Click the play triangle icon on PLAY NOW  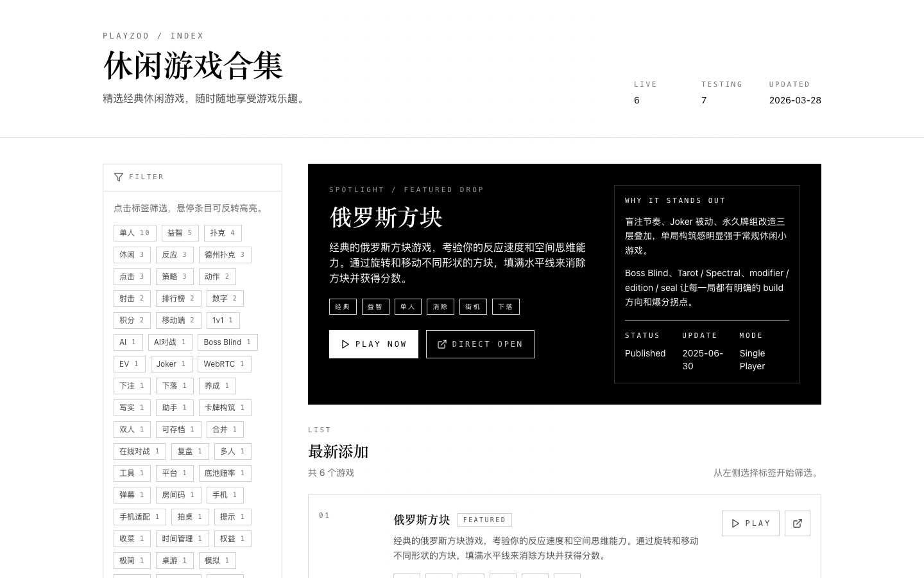[x=345, y=344]
